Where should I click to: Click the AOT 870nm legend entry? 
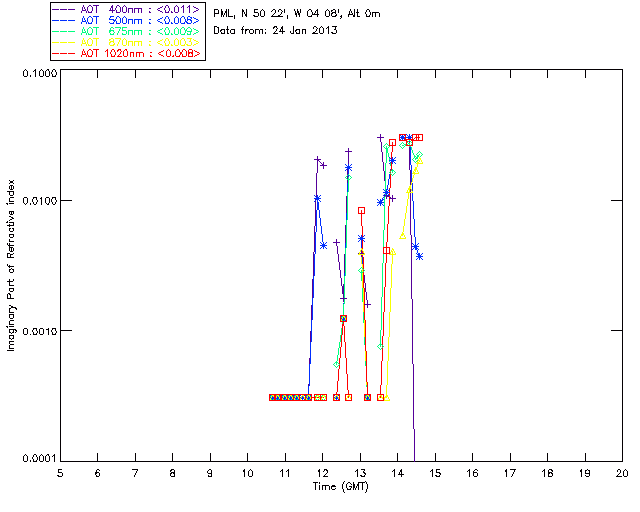point(127,42)
